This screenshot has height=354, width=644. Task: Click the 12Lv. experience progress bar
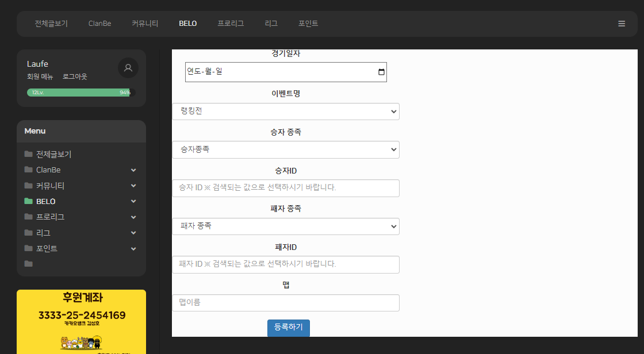click(81, 93)
